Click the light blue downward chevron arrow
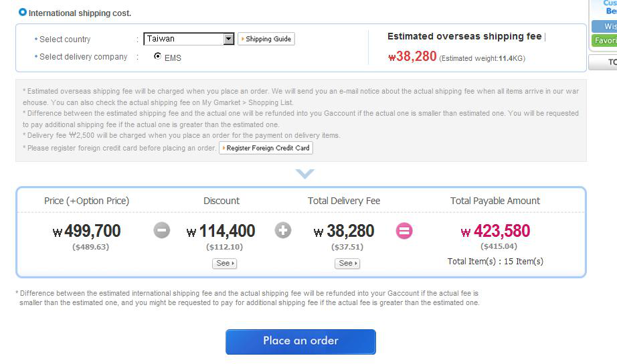Screen dimensions: 617x364 coord(304,174)
